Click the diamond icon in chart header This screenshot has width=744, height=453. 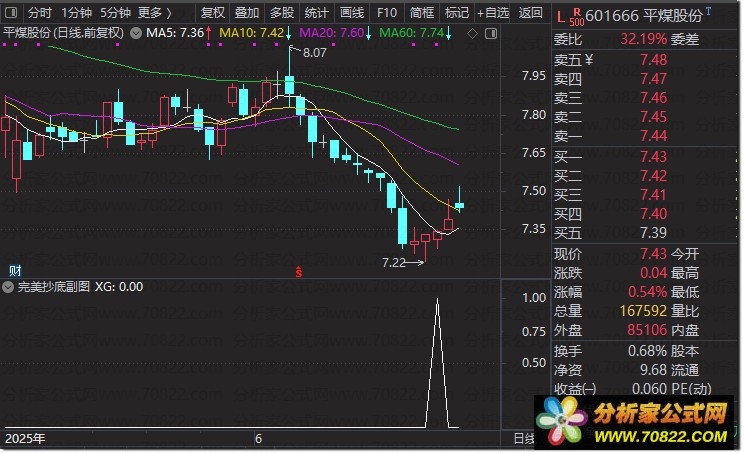tap(472, 33)
